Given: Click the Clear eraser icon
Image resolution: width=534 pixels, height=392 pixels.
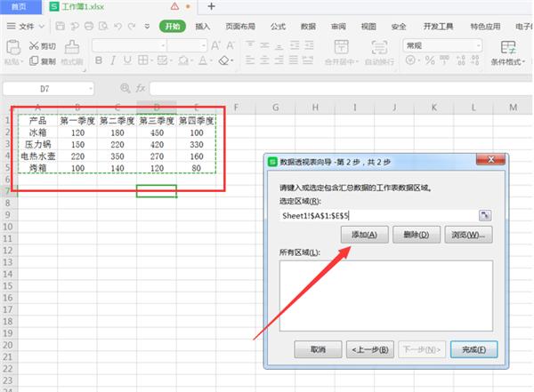Looking at the screenshot, I should click(x=224, y=61).
